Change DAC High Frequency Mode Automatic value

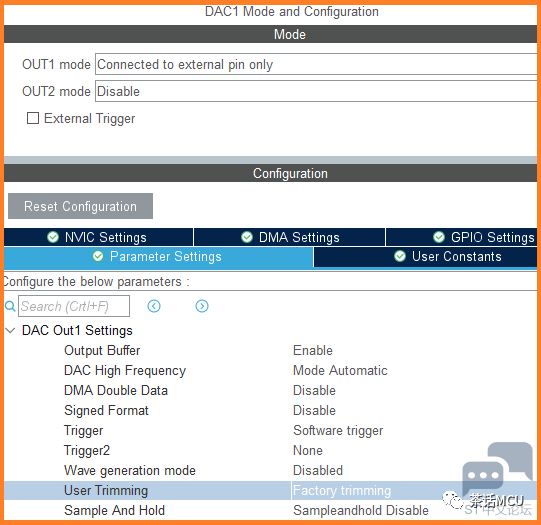(x=340, y=370)
